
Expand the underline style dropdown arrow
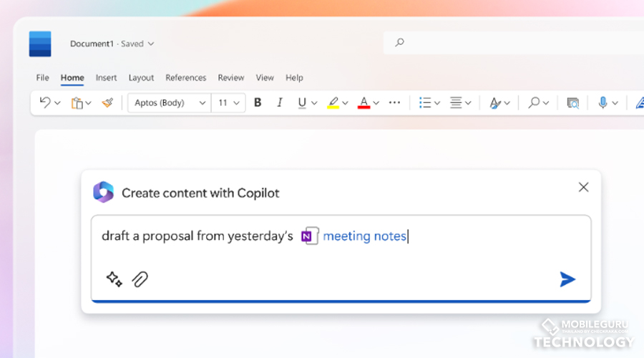click(314, 103)
